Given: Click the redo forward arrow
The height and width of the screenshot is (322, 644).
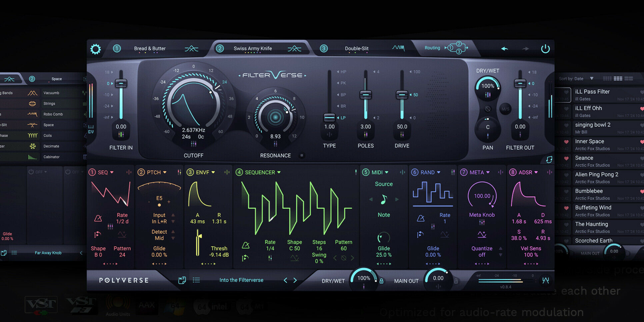Looking at the screenshot, I should click(526, 49).
